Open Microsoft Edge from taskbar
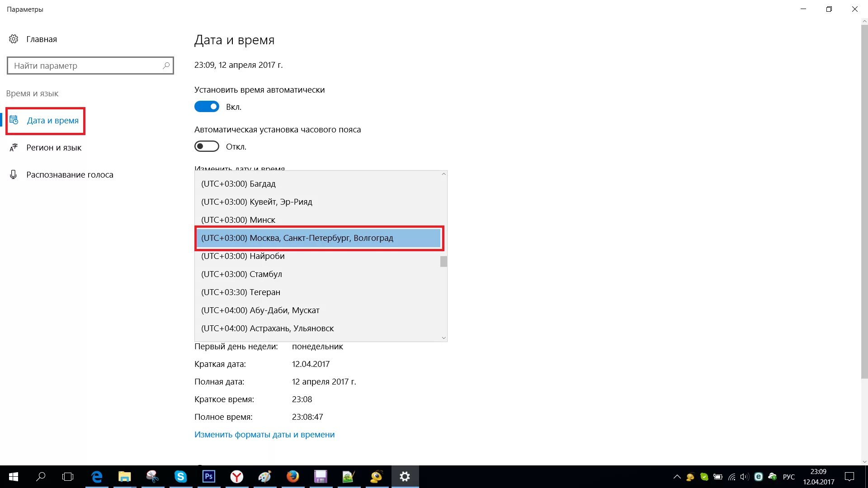This screenshot has width=868, height=488. click(x=97, y=476)
